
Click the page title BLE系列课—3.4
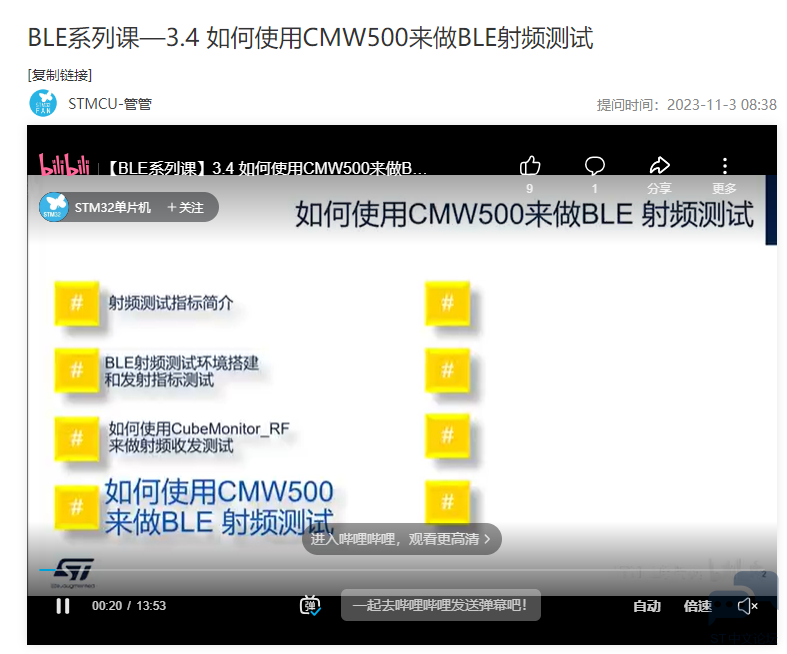coord(310,38)
